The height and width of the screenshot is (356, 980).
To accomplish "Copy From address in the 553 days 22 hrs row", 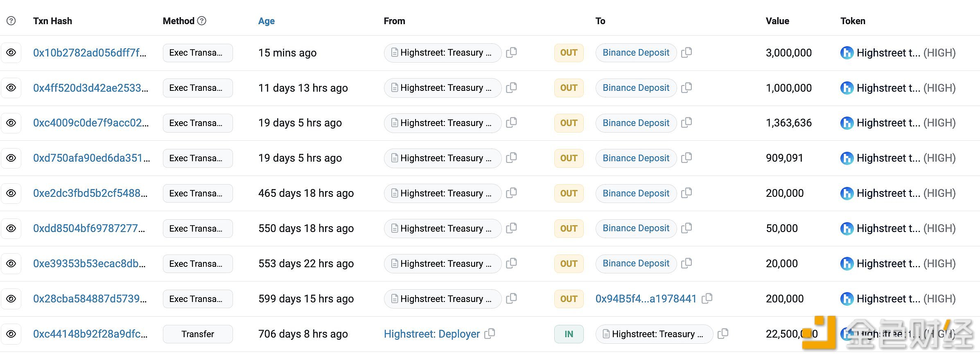I will coord(511,263).
